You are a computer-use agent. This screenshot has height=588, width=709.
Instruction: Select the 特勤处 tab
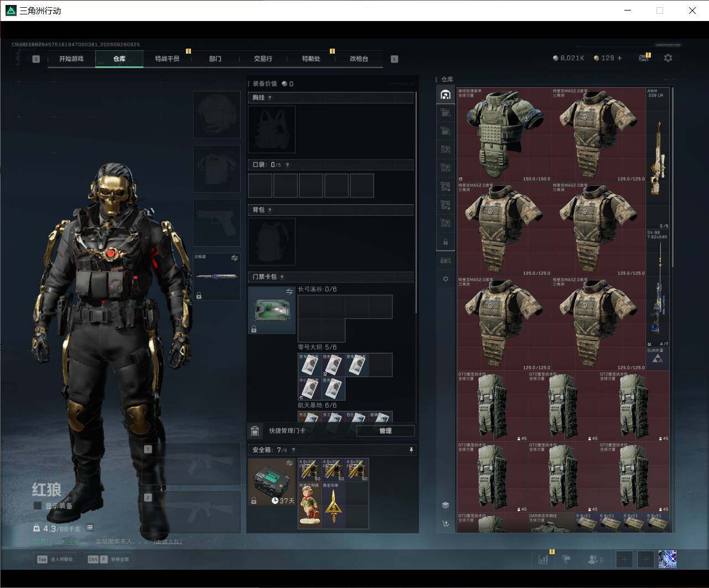tap(311, 59)
